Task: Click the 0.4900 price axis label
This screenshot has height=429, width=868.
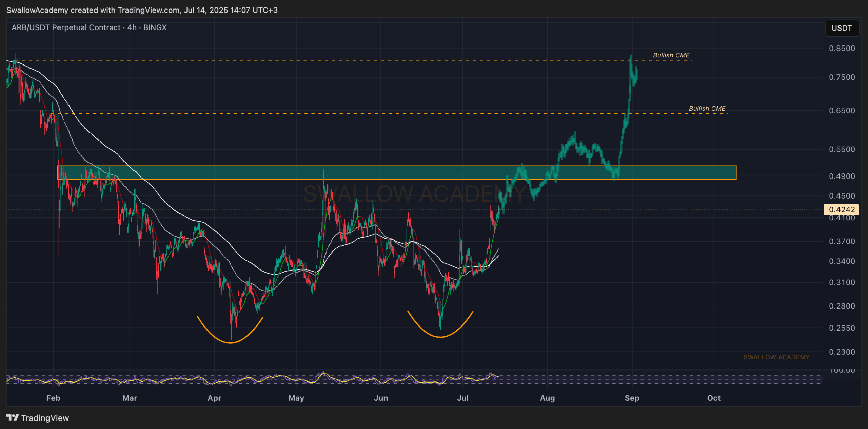Action: click(x=842, y=176)
